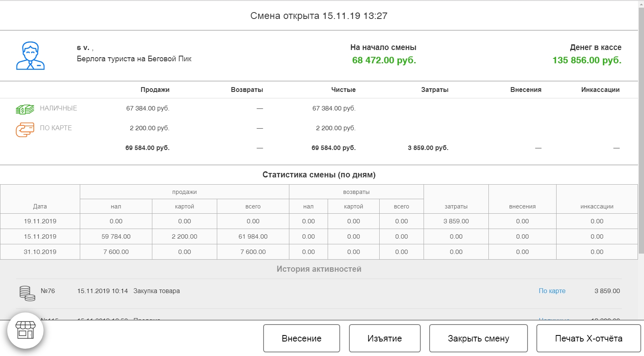Click the Закупка товара activity entry
Viewport: 644px width, 356px height.
[x=156, y=291]
